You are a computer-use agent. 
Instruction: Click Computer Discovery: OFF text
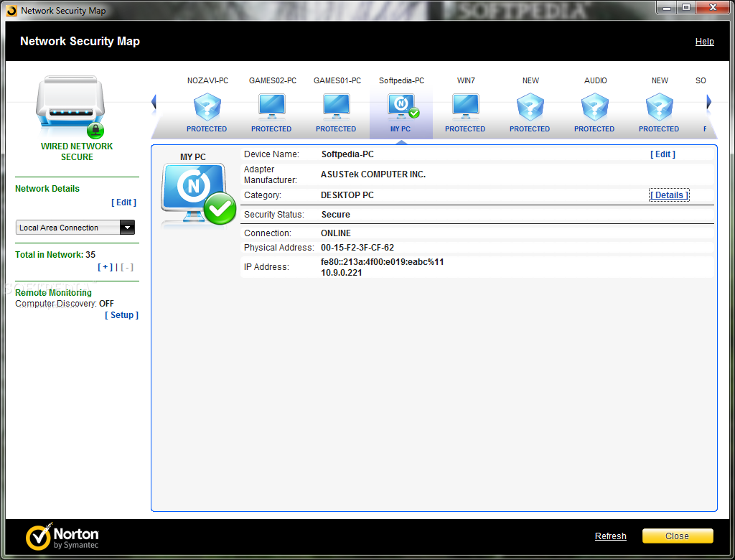coord(64,304)
